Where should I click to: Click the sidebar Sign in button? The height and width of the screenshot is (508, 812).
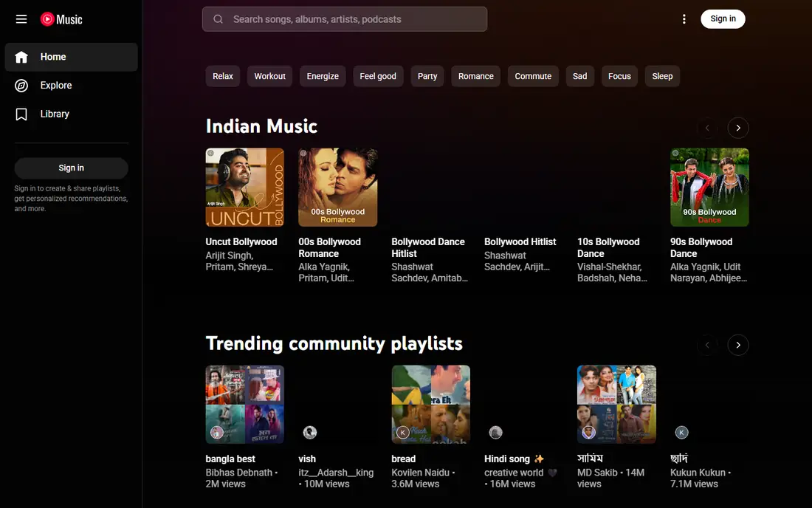pos(71,168)
